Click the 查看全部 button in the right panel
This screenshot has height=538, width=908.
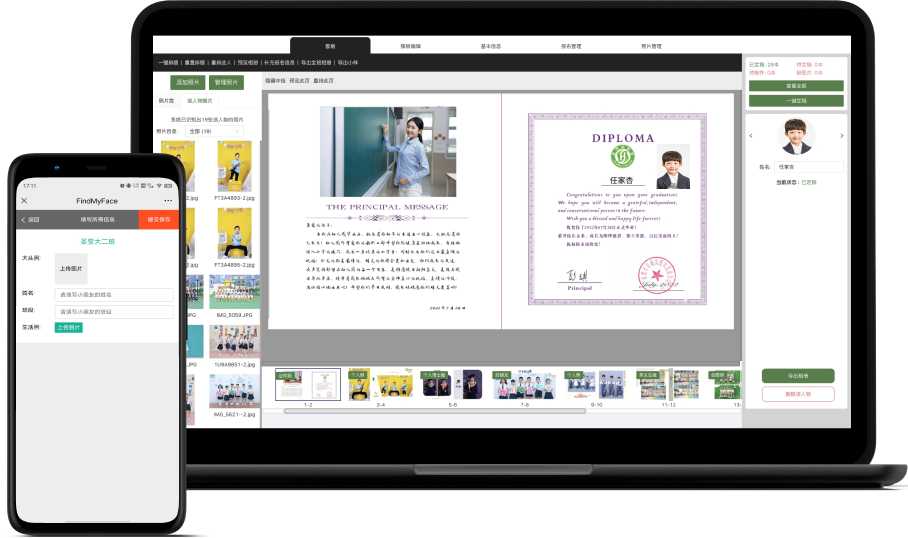tap(796, 86)
